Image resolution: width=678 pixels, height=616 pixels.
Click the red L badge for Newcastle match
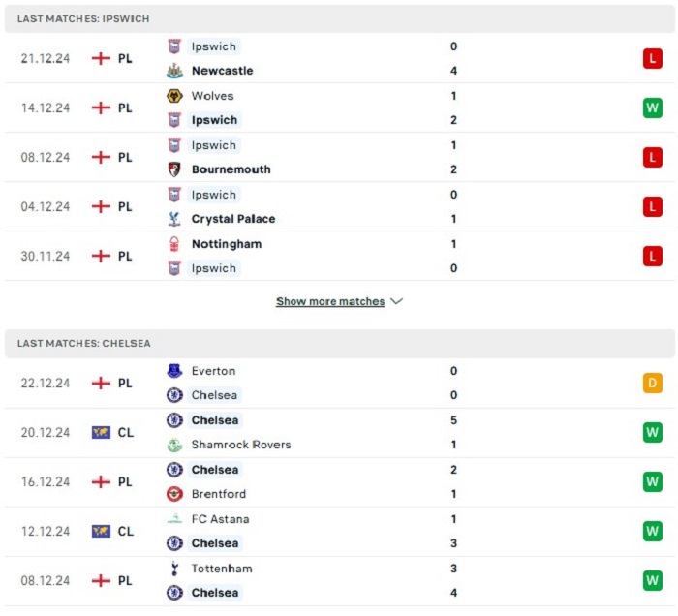click(x=653, y=58)
